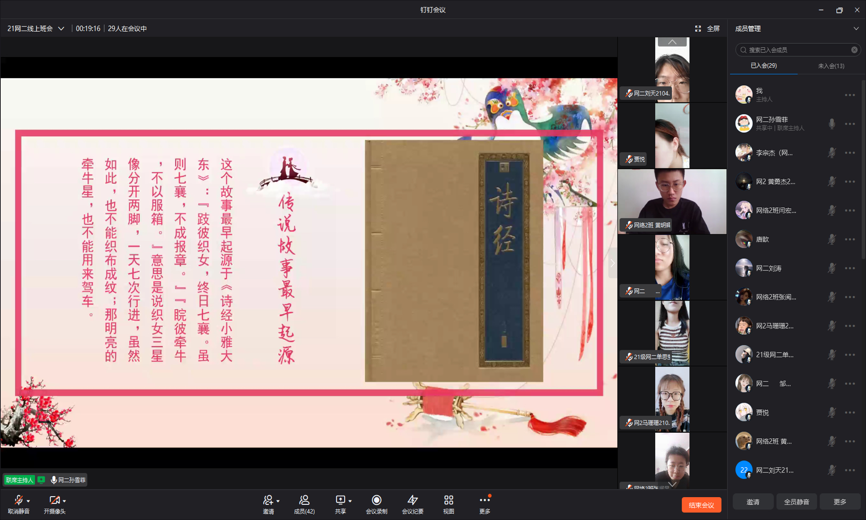This screenshot has height=520, width=866.
Task: Open 成员(42) members panel icon
Action: tap(304, 500)
